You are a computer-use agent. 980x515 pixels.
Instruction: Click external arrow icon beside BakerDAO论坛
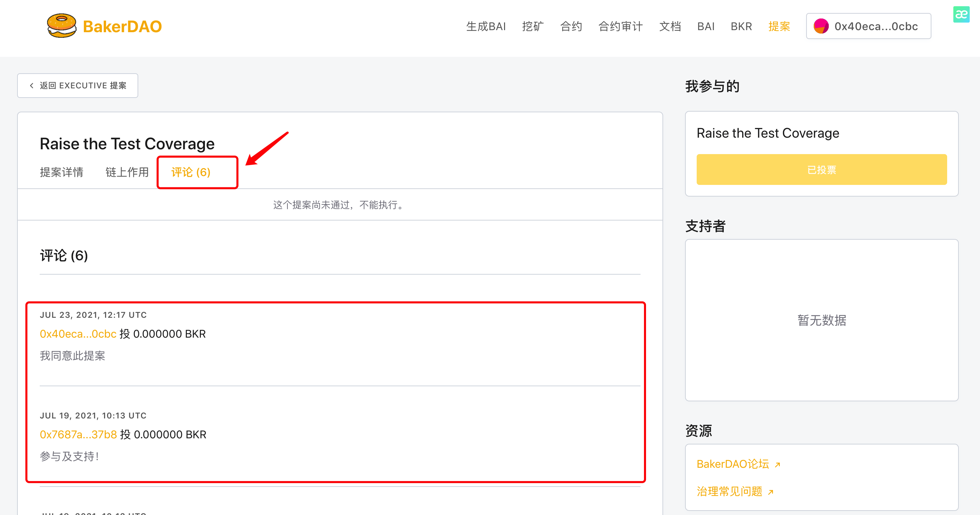778,465
